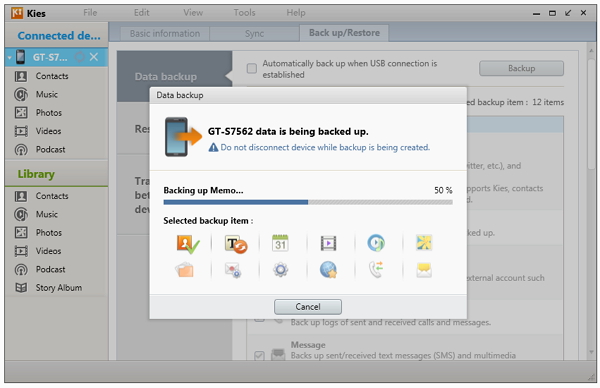The height and width of the screenshot is (388, 600).
Task: Click the 'Backing up Memo...' status text
Action: click(x=203, y=190)
